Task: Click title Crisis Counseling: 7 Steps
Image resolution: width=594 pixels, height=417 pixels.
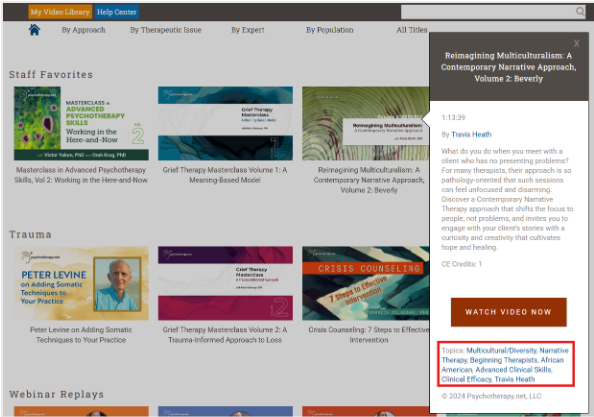Action: (x=369, y=335)
